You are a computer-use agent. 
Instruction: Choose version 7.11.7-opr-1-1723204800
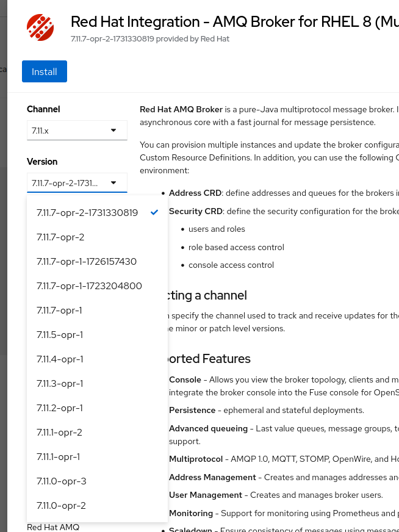click(89, 286)
